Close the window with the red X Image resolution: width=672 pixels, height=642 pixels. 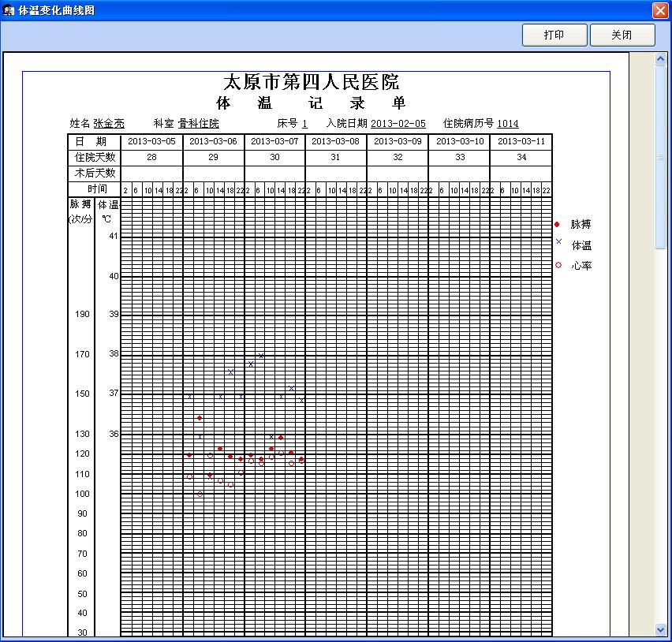click(660, 10)
